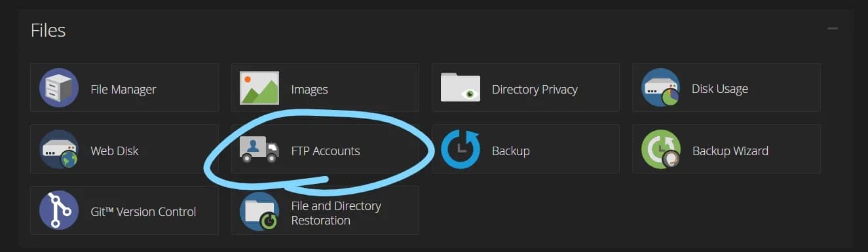Start the Backup Wizard text link

point(730,151)
